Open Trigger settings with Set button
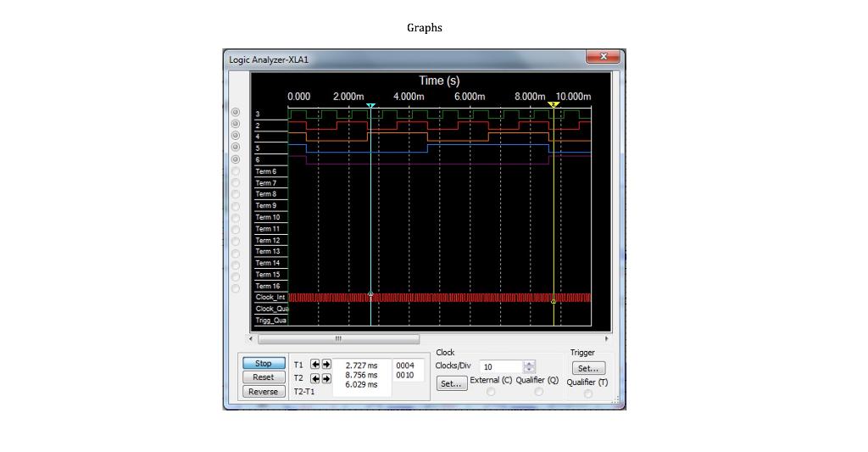This screenshot has width=868, height=452. click(588, 368)
